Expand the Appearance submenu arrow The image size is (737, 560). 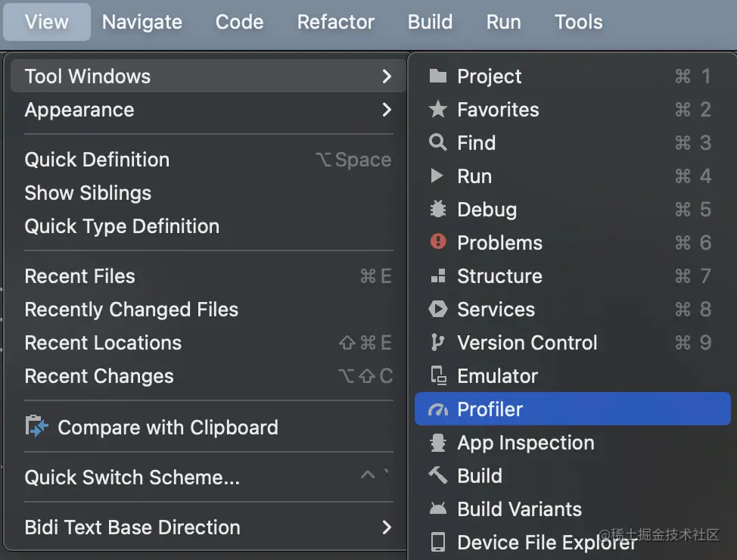pos(387,110)
